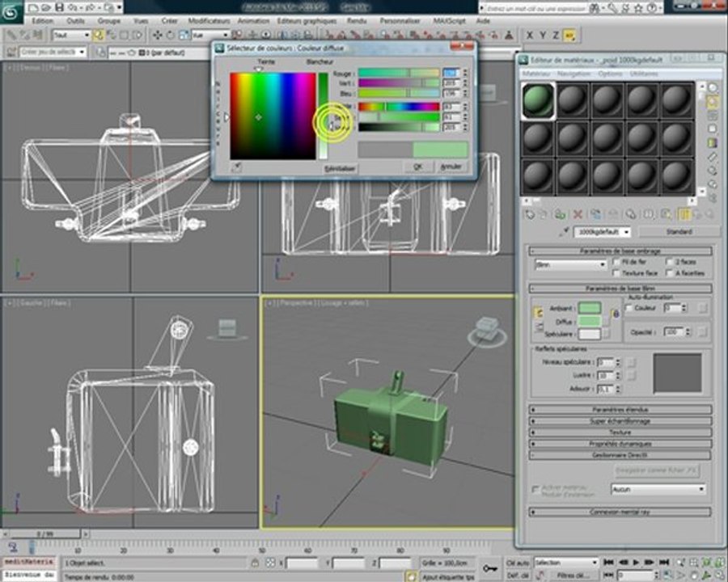This screenshot has height=582, width=728.
Task: Click the eyedropper in the color selector dialog
Action: (x=237, y=167)
